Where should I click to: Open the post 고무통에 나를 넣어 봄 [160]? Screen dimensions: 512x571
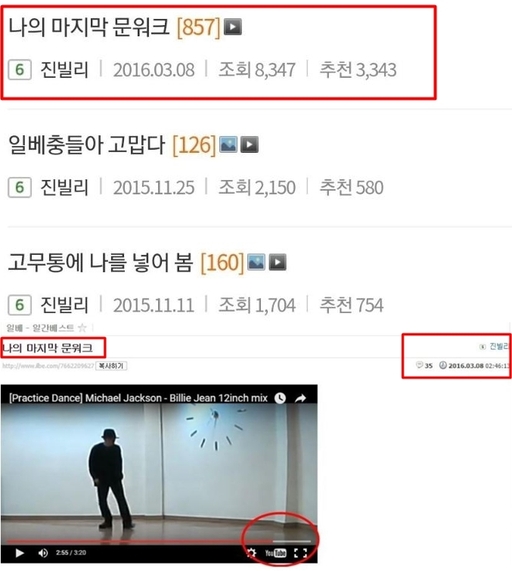pyautogui.click(x=126, y=262)
